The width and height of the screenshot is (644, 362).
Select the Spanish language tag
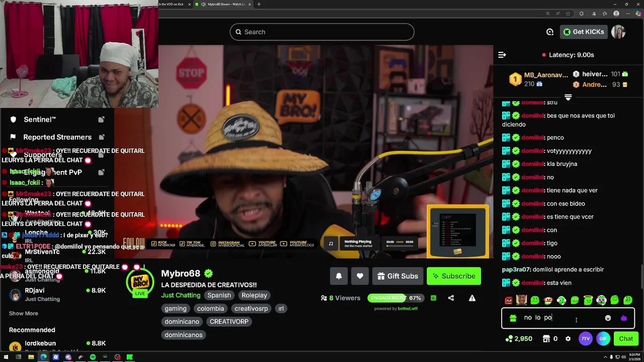[x=219, y=295]
